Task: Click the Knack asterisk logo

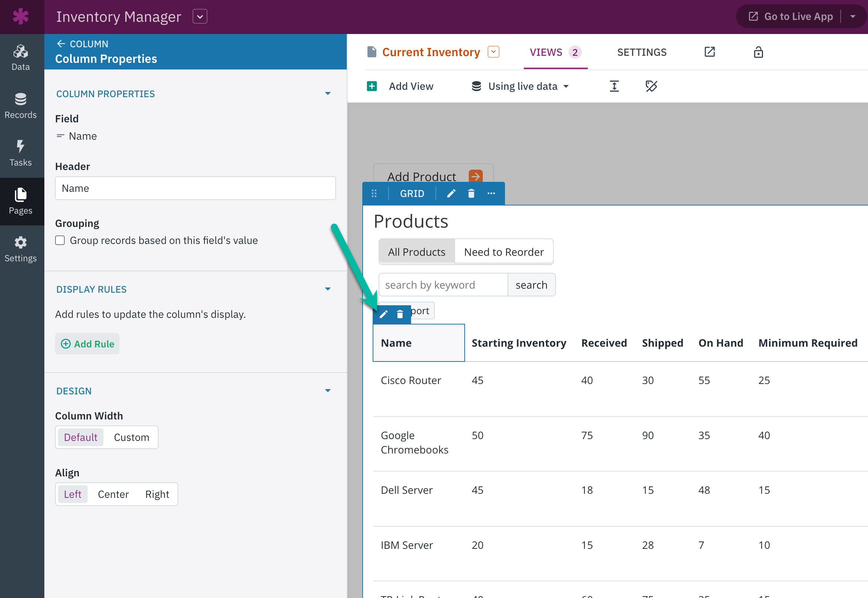Action: 21,17
